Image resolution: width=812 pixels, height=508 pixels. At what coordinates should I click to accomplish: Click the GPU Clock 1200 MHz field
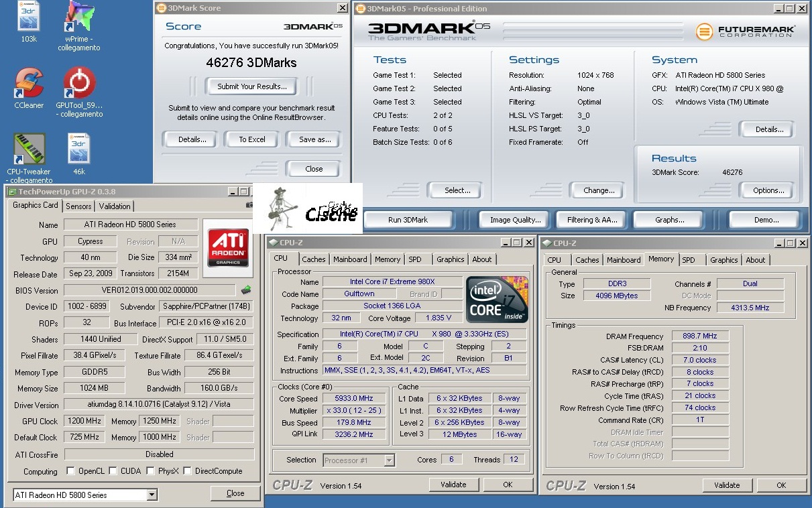pos(84,421)
